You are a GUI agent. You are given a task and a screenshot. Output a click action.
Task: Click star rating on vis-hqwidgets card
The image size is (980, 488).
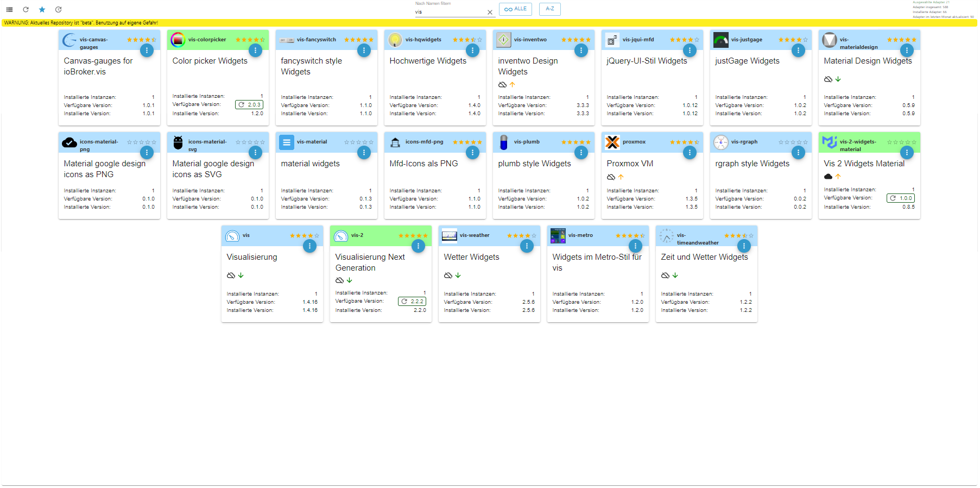click(x=467, y=40)
